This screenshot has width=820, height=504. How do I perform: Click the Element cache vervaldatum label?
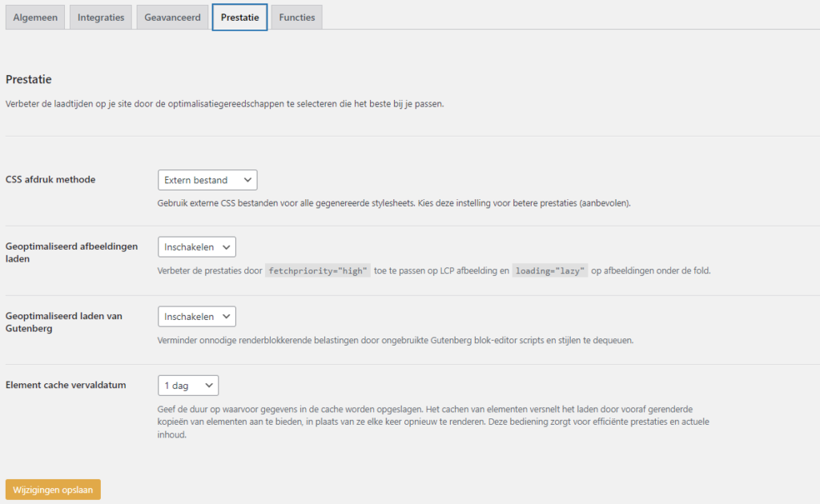[x=66, y=385]
